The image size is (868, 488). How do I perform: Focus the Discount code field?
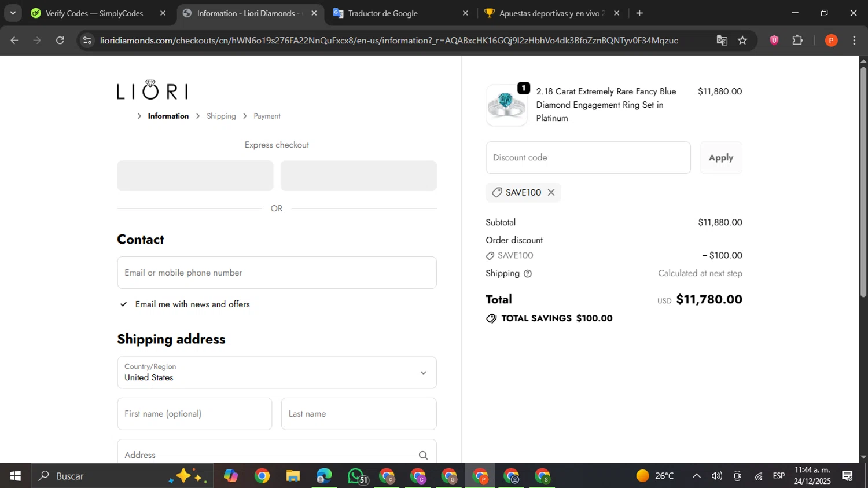click(588, 157)
